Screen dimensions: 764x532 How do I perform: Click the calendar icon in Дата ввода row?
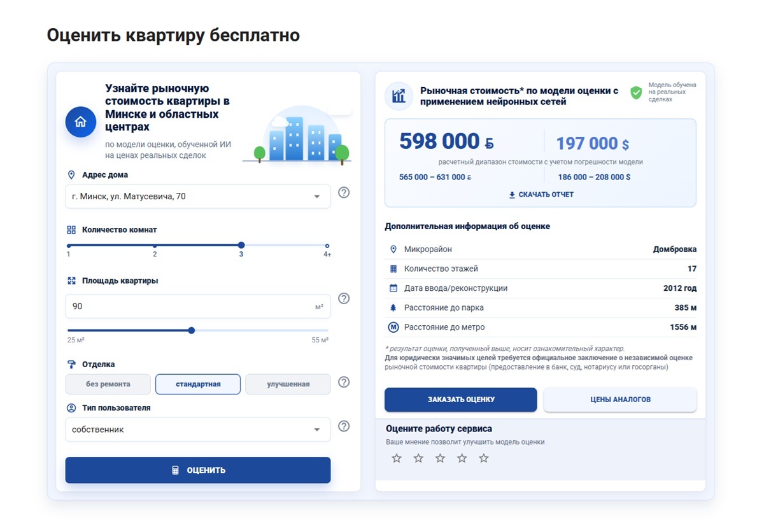click(x=393, y=288)
